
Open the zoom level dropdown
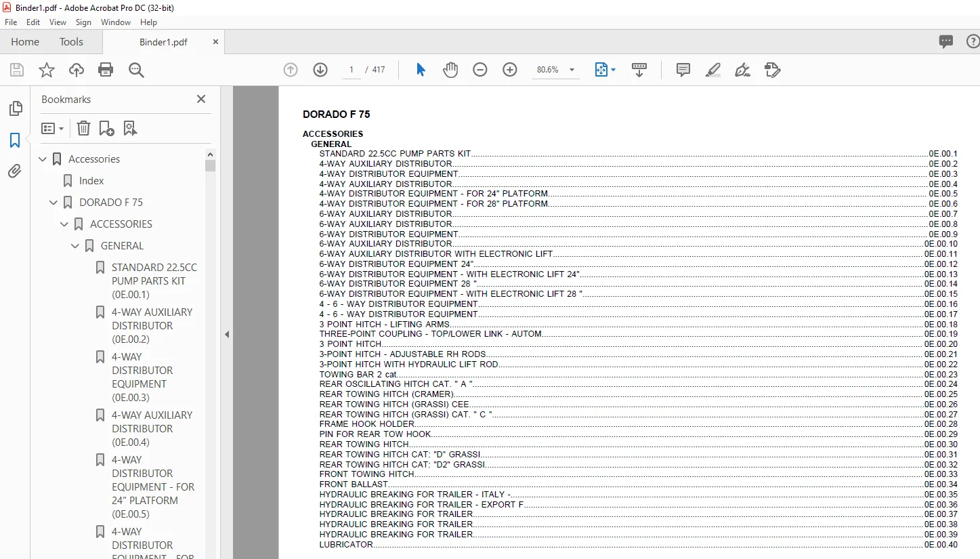pos(572,70)
